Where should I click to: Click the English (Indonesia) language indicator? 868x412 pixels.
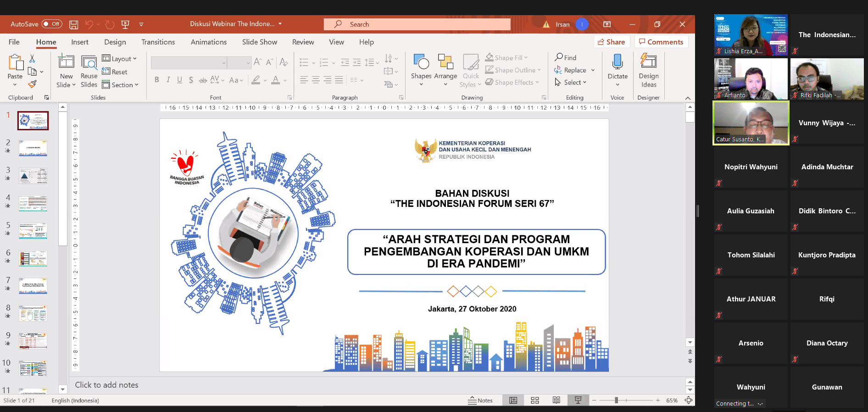[x=75, y=401]
